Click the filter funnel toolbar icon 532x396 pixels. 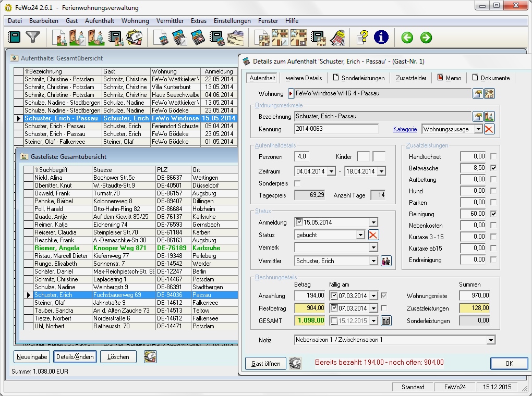point(32,38)
